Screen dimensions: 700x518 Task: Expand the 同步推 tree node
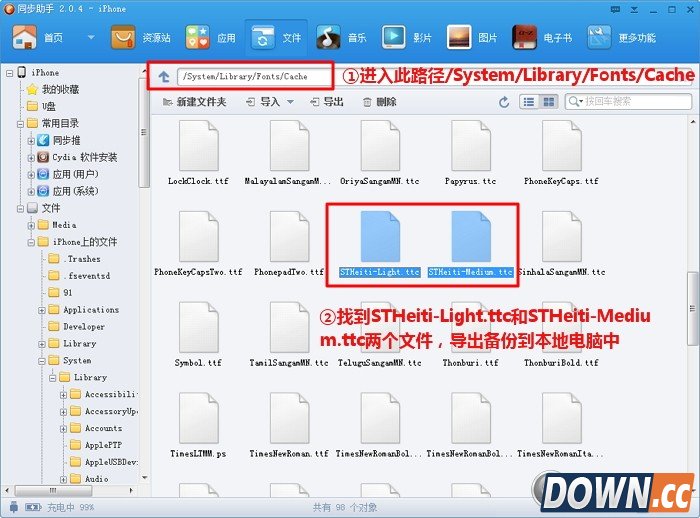(31, 141)
